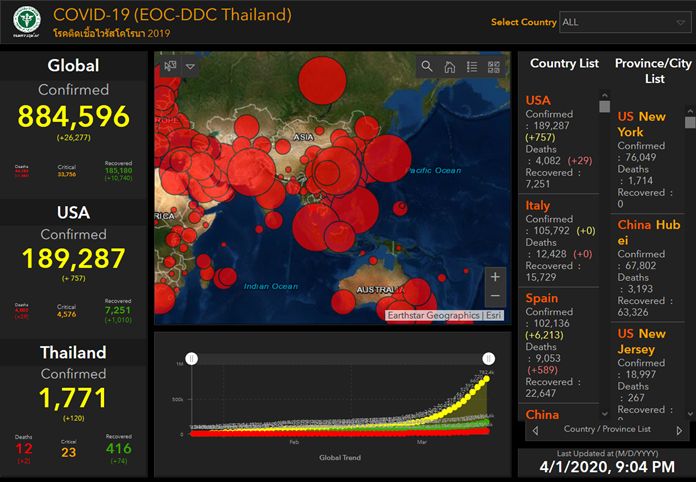Go to next Country/Province list page
The width and height of the screenshot is (696, 482).
[x=680, y=430]
